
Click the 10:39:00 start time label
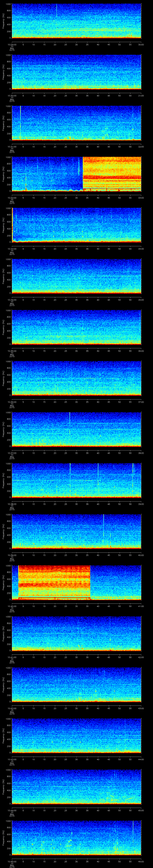pos(12,555)
